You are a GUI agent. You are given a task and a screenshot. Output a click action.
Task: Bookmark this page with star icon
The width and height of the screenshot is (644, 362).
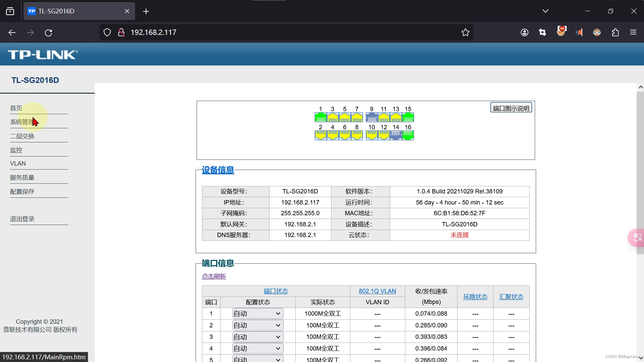click(465, 33)
